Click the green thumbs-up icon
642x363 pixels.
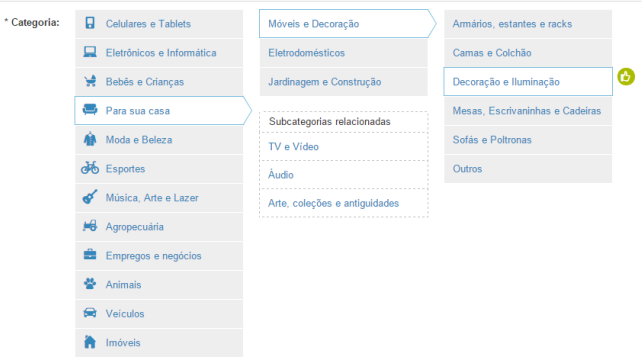tap(626, 77)
